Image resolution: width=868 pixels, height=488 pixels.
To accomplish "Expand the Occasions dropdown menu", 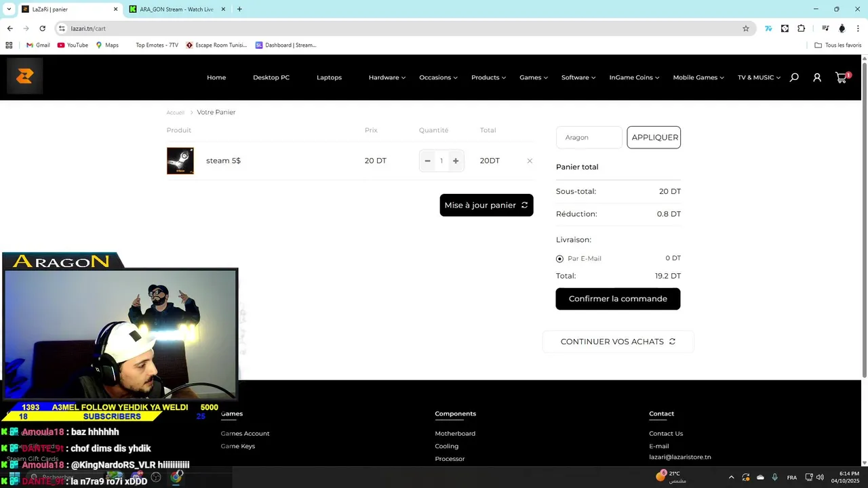I will coord(438,77).
